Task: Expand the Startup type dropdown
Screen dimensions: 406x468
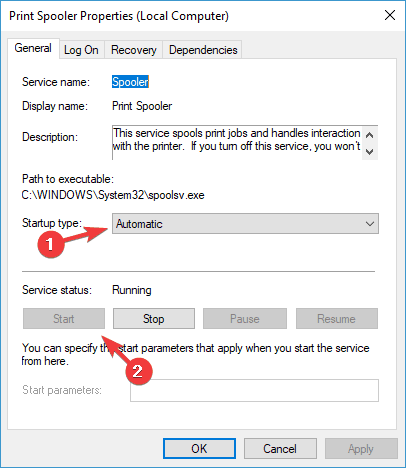Action: coord(245,224)
